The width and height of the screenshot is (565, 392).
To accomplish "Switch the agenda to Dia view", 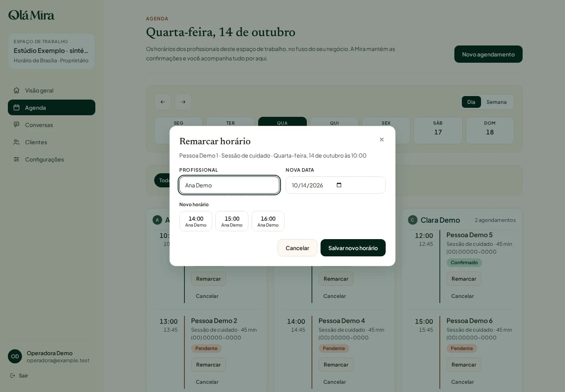I will pyautogui.click(x=471, y=102).
